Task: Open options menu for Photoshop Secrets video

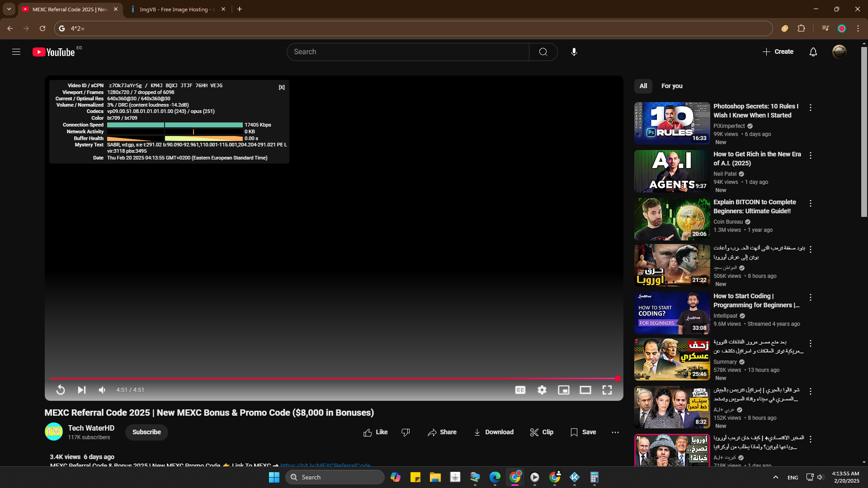Action: click(810, 108)
